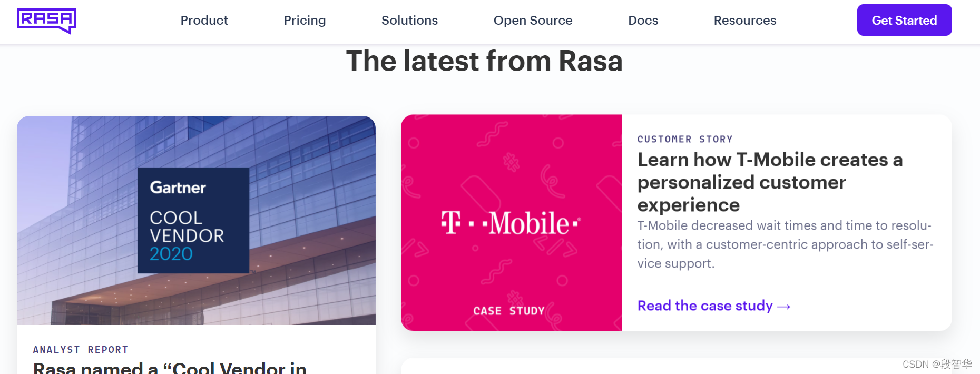Click the Rasa logo
This screenshot has width=980, height=374.
click(x=46, y=20)
